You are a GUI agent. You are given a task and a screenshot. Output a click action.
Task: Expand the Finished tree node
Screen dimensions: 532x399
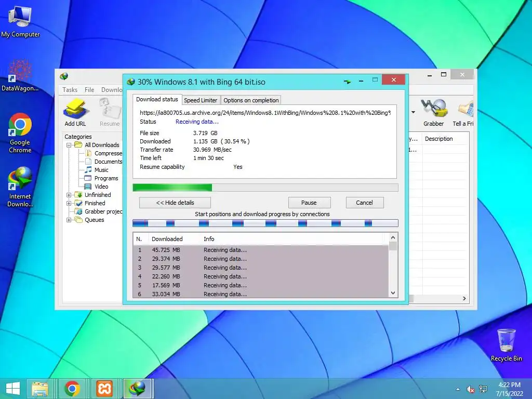click(69, 203)
